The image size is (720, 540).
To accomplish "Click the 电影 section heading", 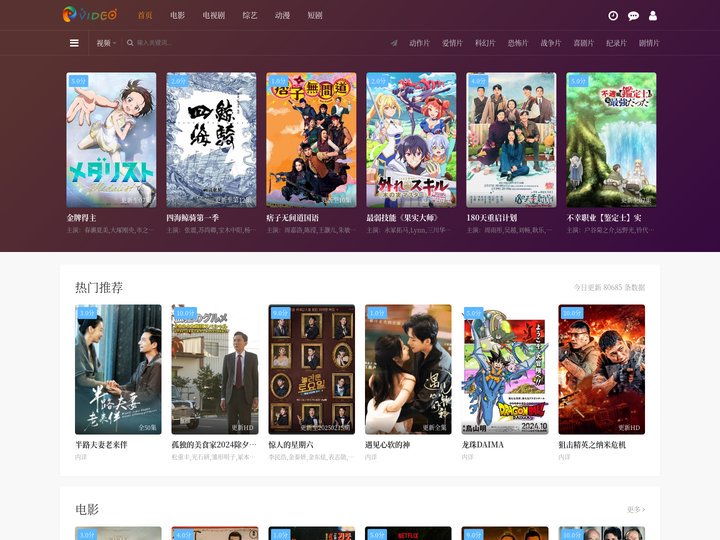I will [87, 509].
